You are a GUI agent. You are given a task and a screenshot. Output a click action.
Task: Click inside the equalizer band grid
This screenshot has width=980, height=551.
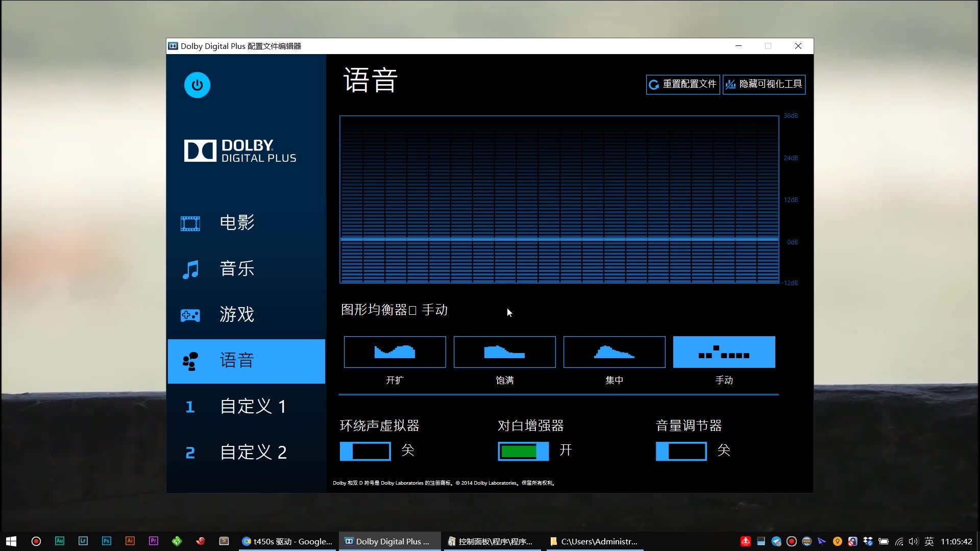[559, 199]
